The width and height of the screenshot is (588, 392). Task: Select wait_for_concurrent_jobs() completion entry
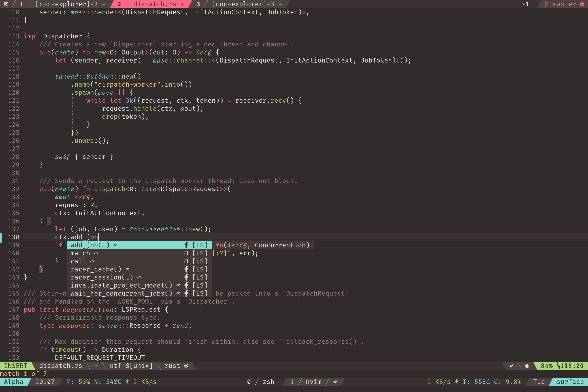click(139, 293)
